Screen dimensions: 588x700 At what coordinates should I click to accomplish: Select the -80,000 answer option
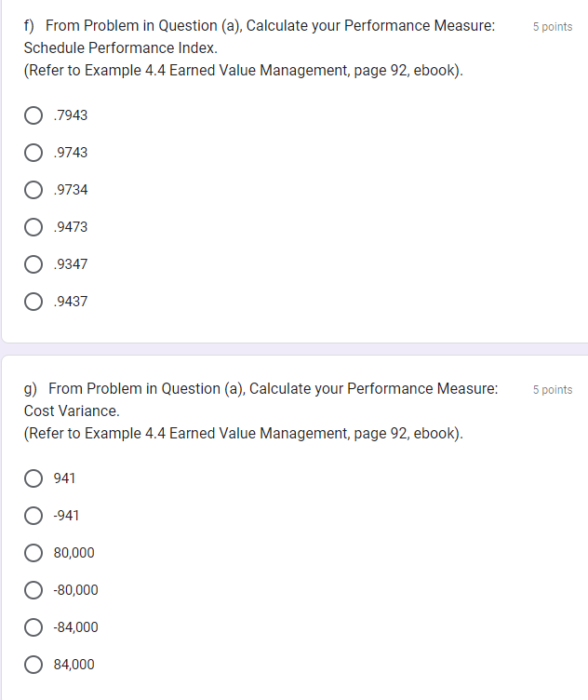[x=33, y=590]
